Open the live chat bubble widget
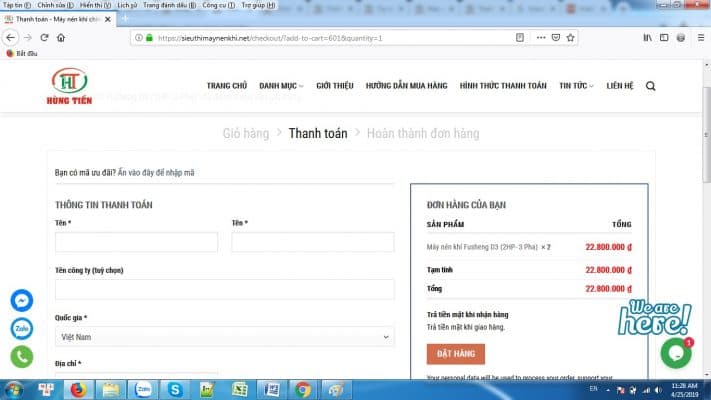This screenshot has width=711, height=400. (676, 352)
